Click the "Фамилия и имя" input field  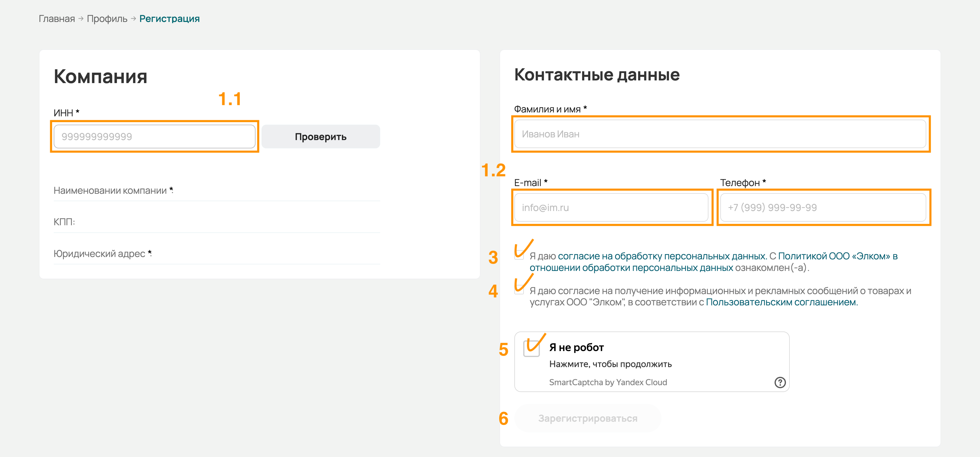point(720,134)
